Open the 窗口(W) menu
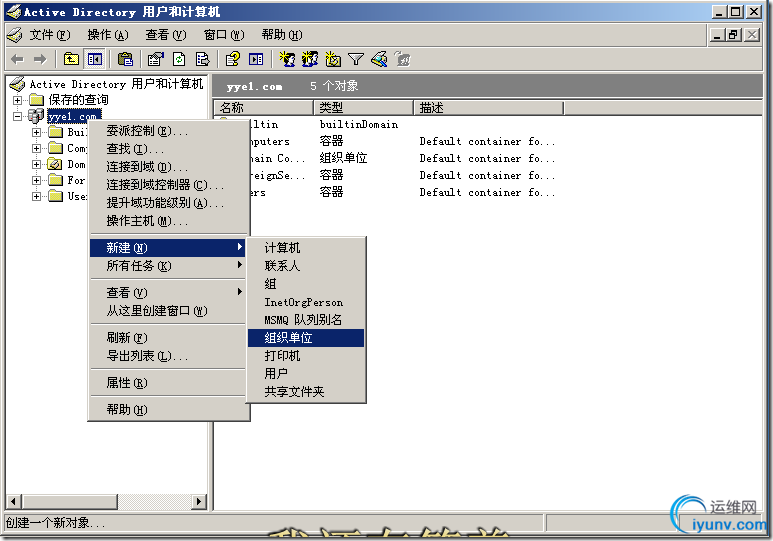The height and width of the screenshot is (541, 773). pos(224,35)
